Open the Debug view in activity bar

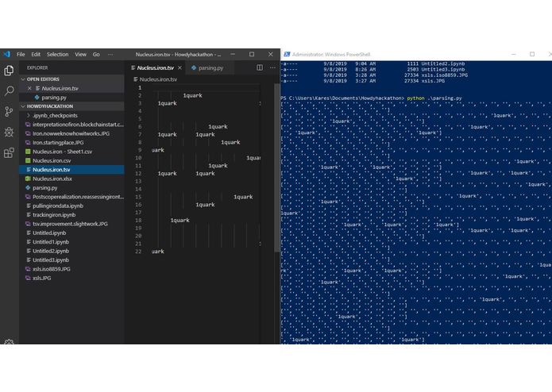[9, 133]
